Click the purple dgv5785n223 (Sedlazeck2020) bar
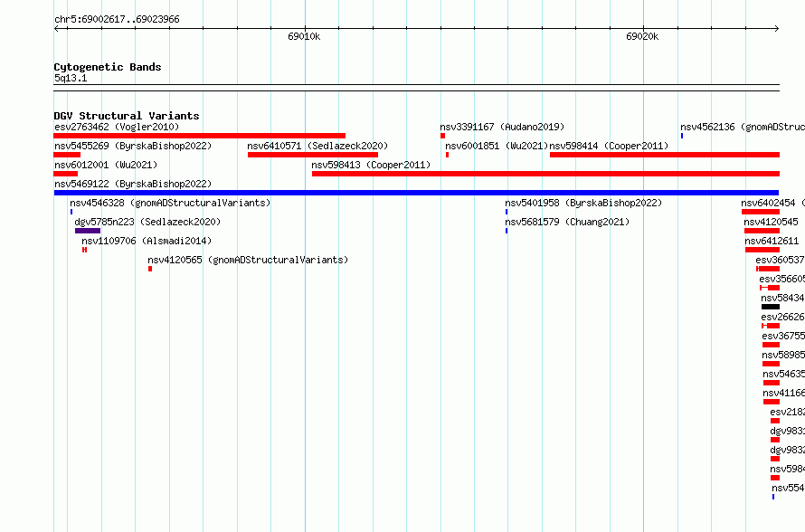The width and height of the screenshot is (805, 532). (x=88, y=231)
